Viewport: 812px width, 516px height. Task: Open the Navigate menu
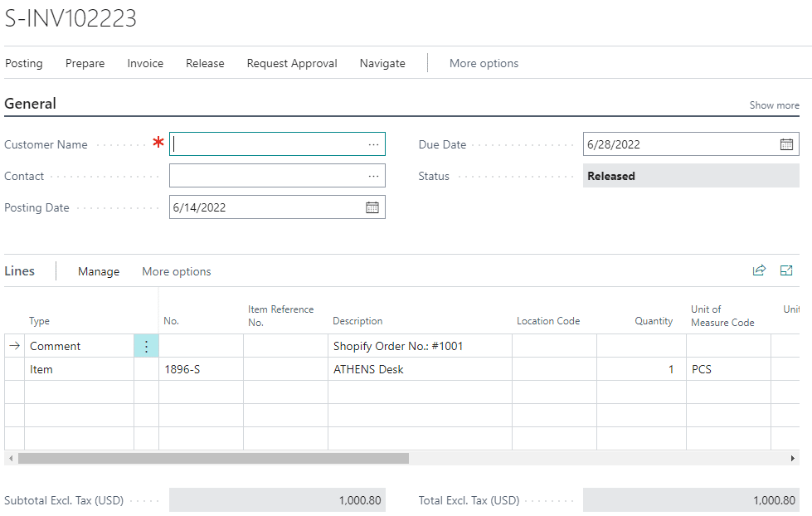[382, 63]
